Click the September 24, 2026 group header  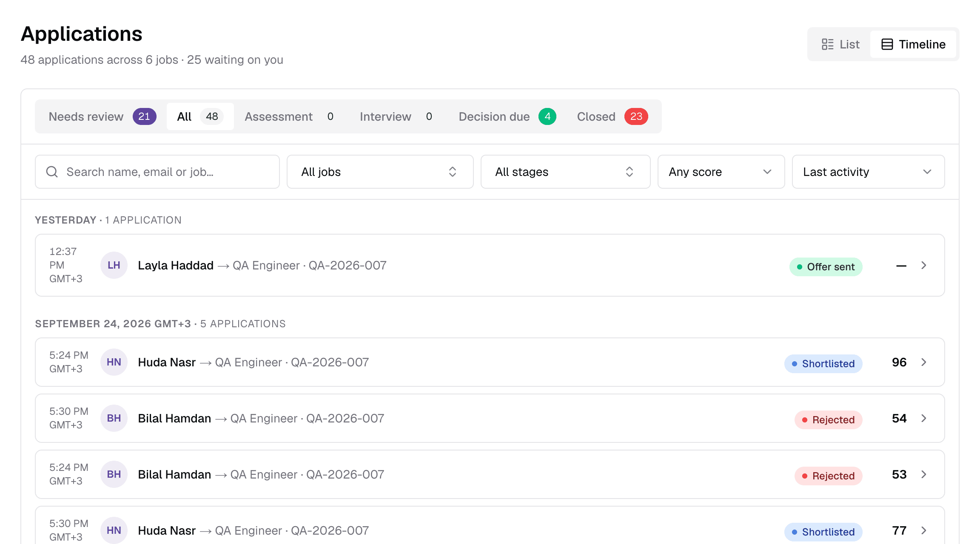pyautogui.click(x=160, y=324)
